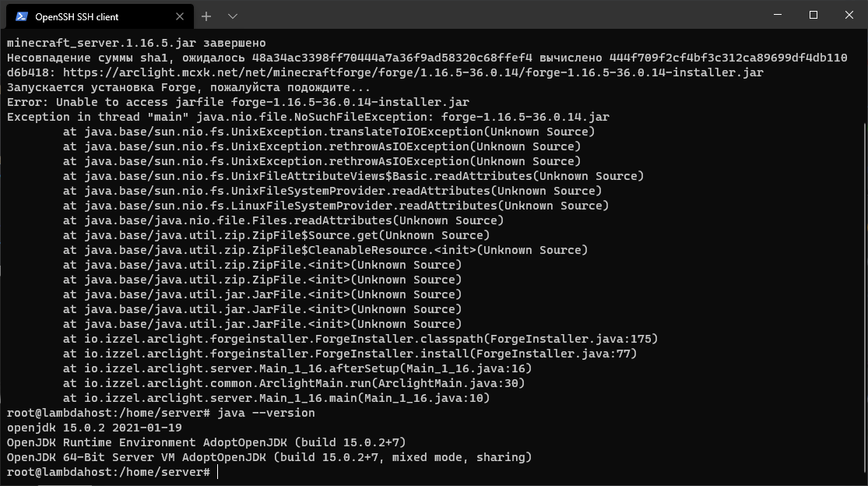The width and height of the screenshot is (868, 486).
Task: Click the NoSuchFileException error line
Action: tap(311, 116)
